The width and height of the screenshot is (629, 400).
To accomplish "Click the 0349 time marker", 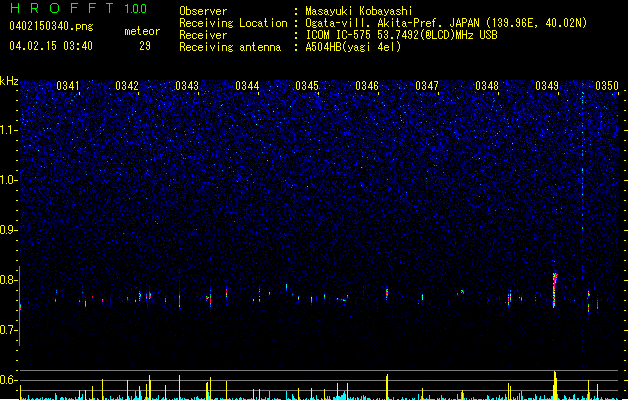I will pyautogui.click(x=547, y=86).
